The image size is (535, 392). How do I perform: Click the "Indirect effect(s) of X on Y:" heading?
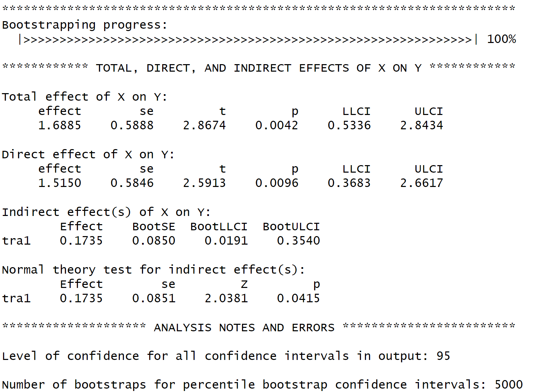pyautogui.click(x=106, y=212)
